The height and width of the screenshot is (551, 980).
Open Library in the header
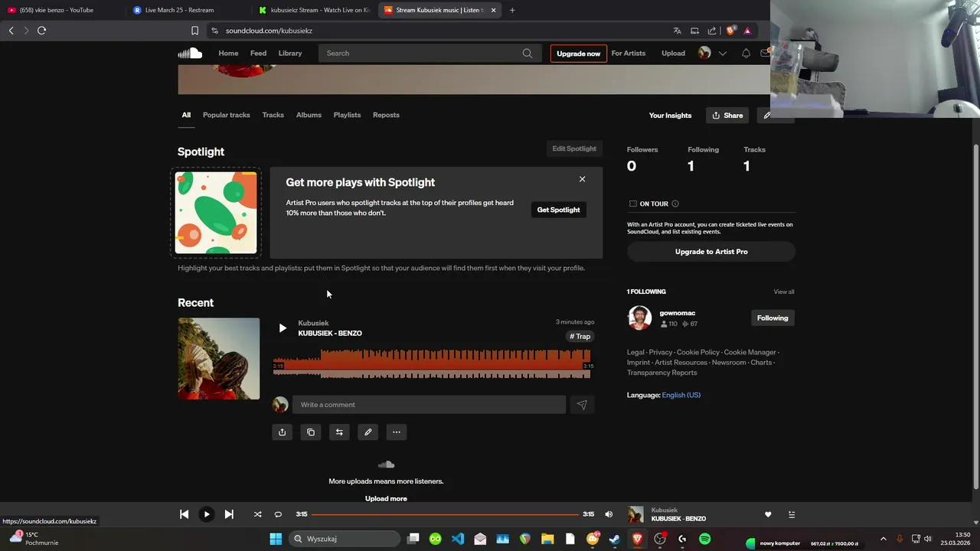point(290,53)
